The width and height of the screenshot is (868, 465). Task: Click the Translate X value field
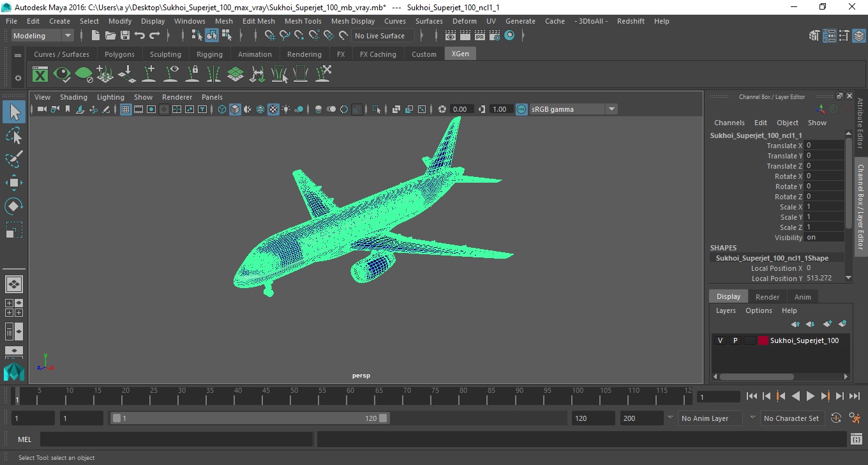[x=823, y=146]
